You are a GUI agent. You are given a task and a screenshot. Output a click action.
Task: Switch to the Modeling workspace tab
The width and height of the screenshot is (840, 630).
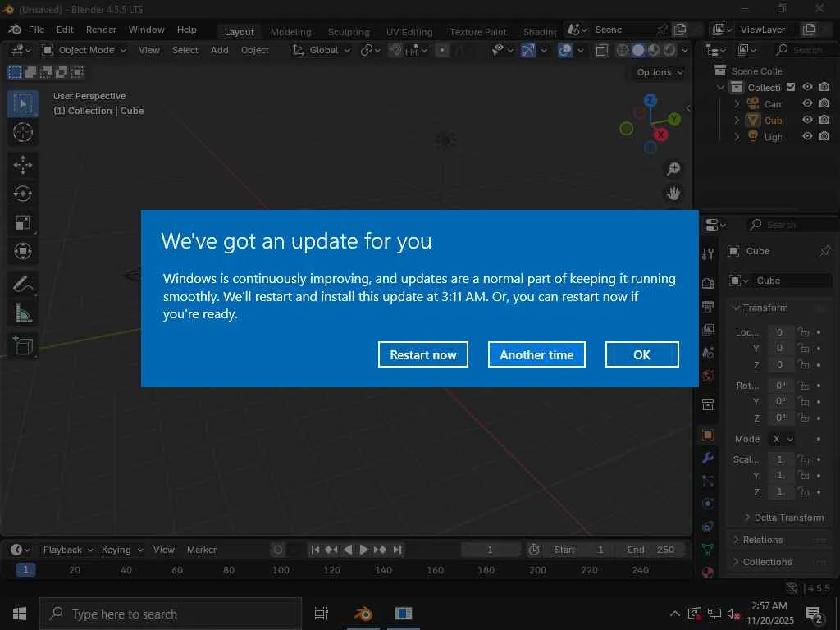[x=290, y=32]
